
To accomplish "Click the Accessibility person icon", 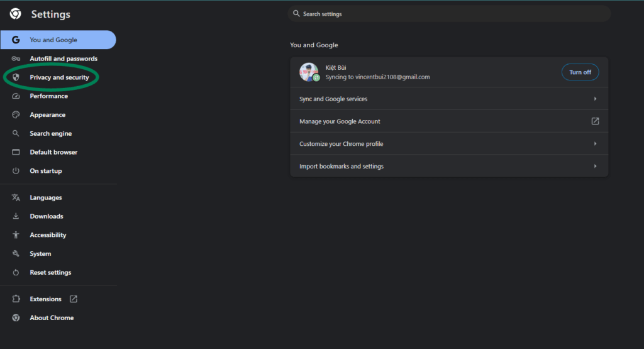I will click(16, 235).
